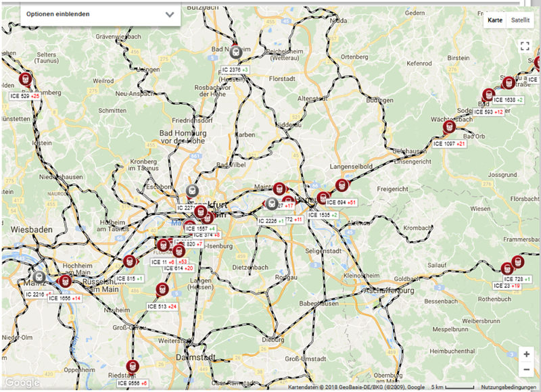Zoom out using the minus button
The image size is (541, 392).
pos(526,370)
